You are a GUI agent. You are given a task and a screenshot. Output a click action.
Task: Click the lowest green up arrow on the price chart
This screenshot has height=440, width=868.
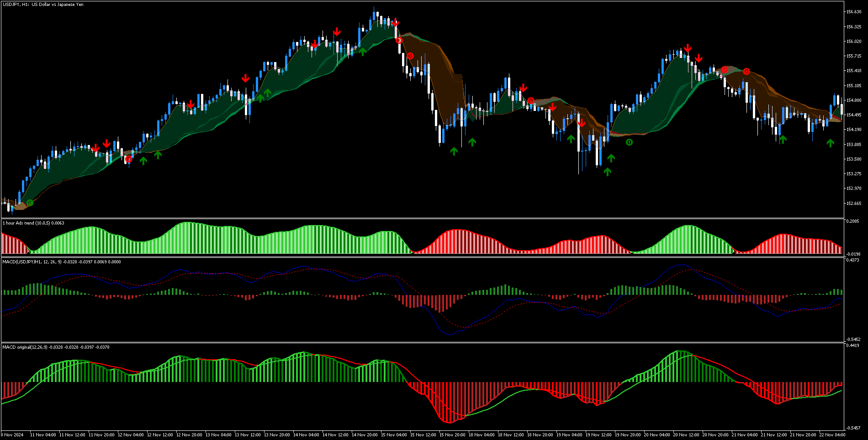pyautogui.click(x=607, y=172)
